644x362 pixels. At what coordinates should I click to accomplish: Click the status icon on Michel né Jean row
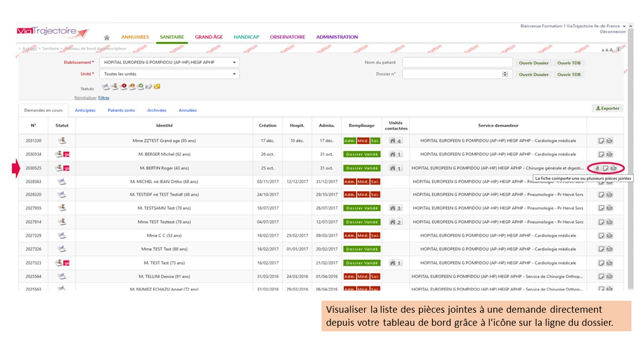click(61, 181)
